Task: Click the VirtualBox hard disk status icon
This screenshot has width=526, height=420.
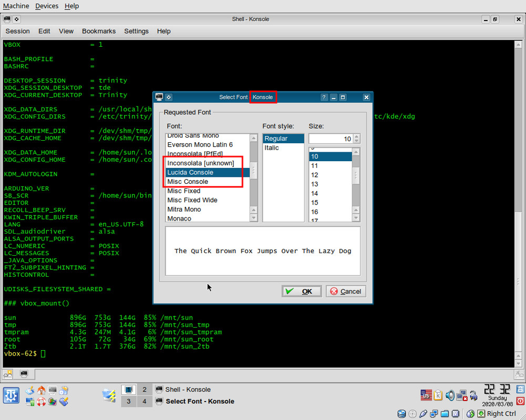Action: click(401, 414)
